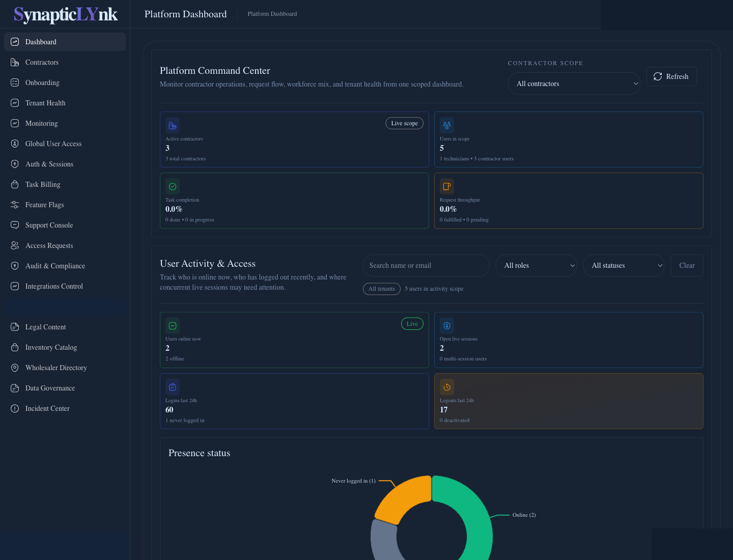Click the Task Billing bag icon

tap(15, 184)
